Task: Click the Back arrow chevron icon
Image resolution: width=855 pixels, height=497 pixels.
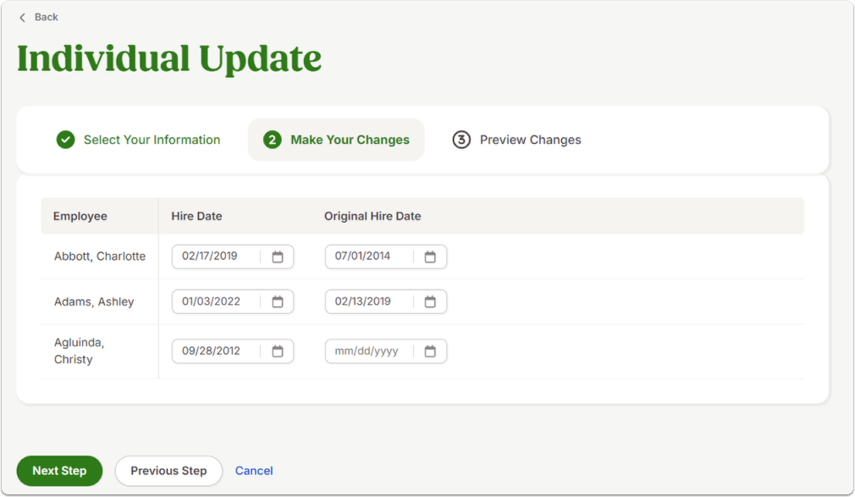Action: 22,17
